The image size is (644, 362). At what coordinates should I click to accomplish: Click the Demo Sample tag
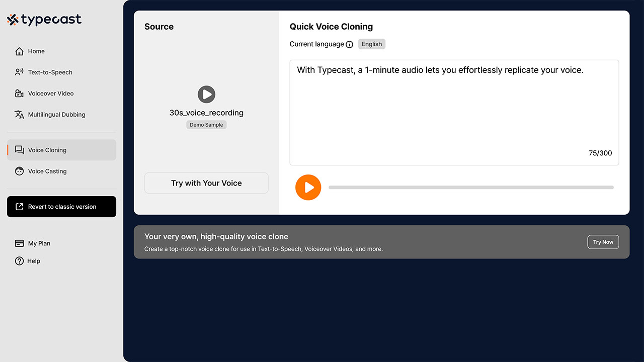tap(206, 125)
